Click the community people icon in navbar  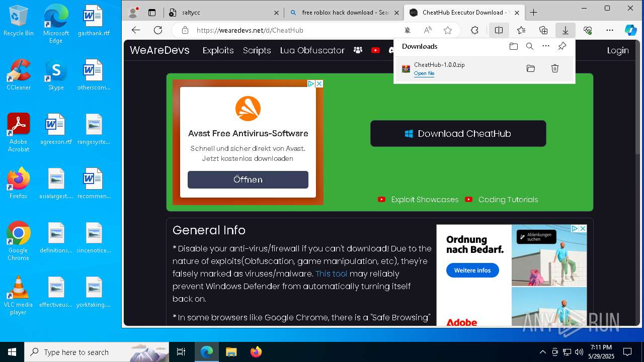pos(358,50)
